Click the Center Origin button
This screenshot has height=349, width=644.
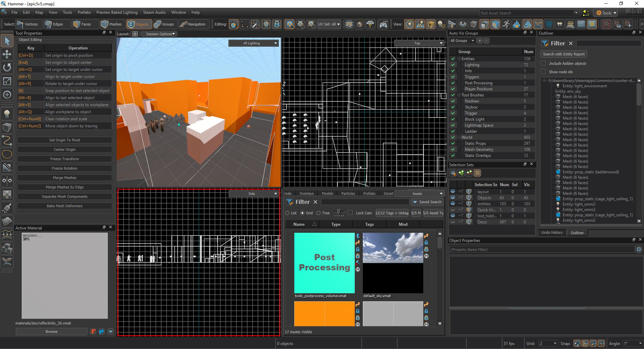[65, 149]
